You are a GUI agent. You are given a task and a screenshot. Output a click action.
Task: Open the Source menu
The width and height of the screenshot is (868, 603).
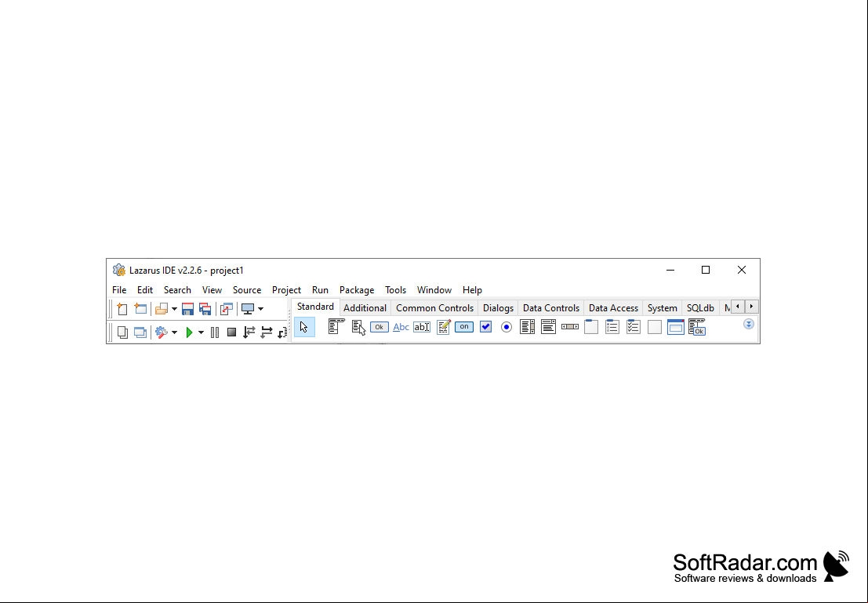247,289
